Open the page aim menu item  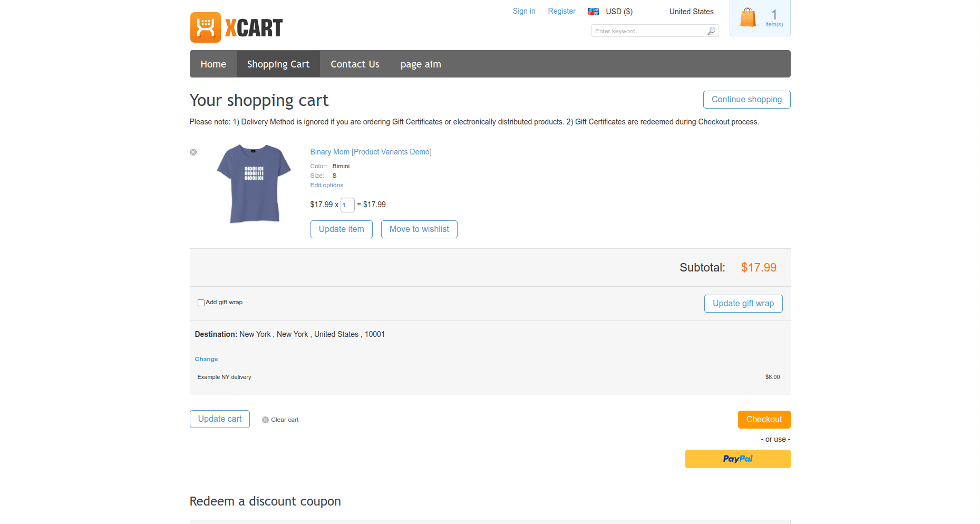(420, 64)
